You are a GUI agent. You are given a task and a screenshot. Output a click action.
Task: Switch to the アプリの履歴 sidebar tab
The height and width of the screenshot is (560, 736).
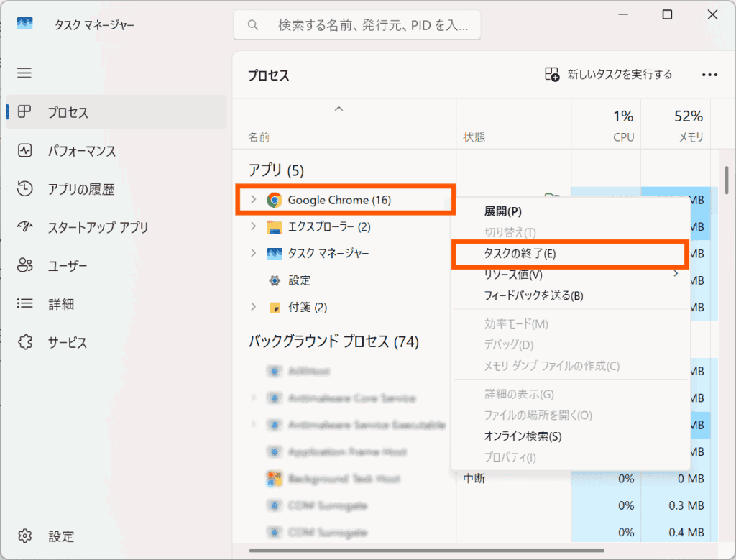coord(116,188)
